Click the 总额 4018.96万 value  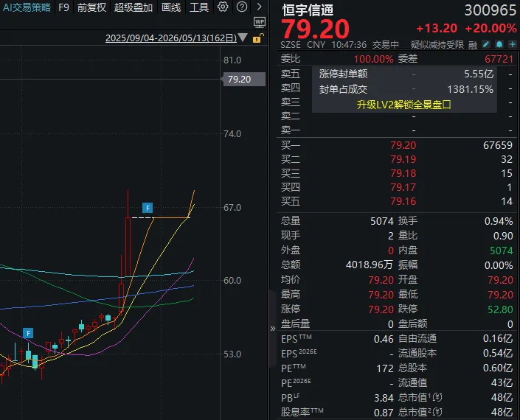pyautogui.click(x=369, y=265)
